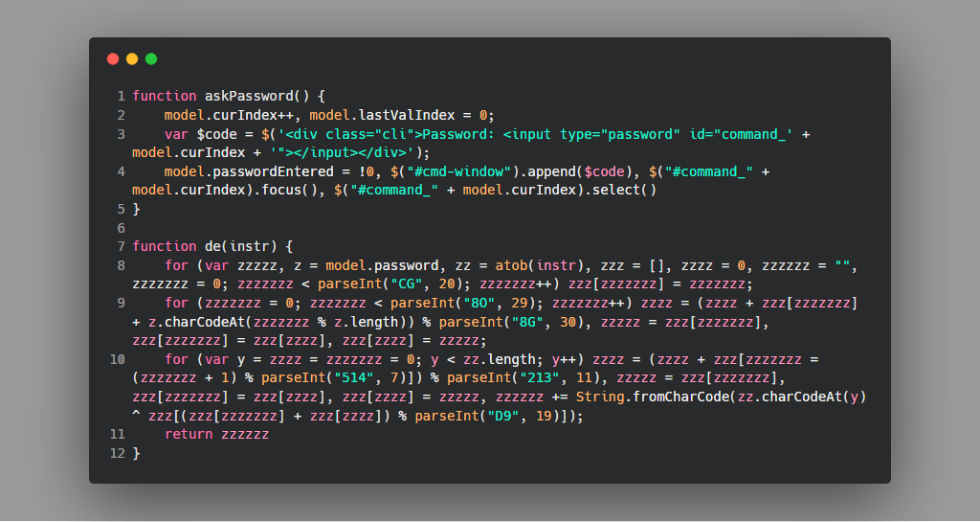The height and width of the screenshot is (522, 980).
Task: Select line number 6 on empty line
Action: click(122, 228)
